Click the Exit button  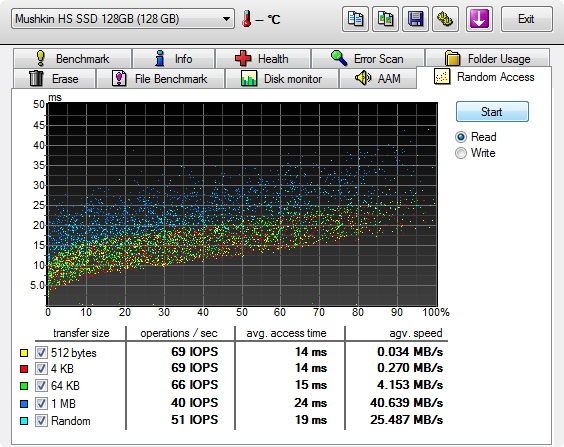click(x=526, y=19)
